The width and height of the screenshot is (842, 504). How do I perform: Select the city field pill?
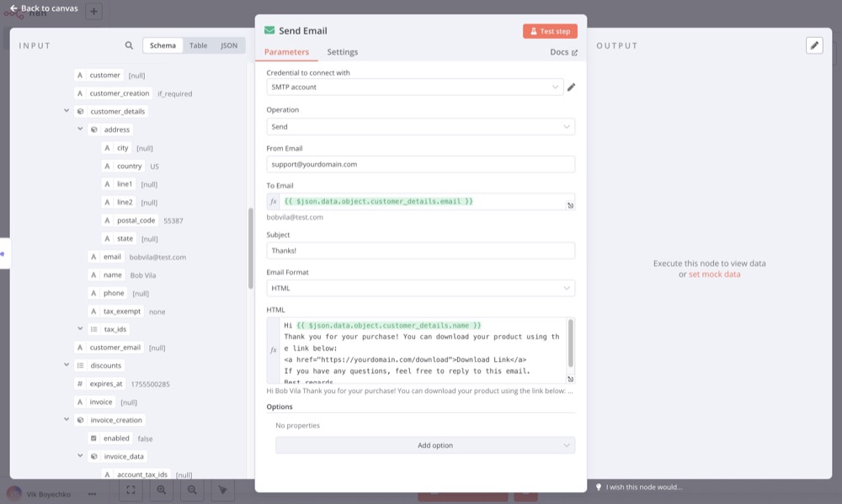(116, 147)
